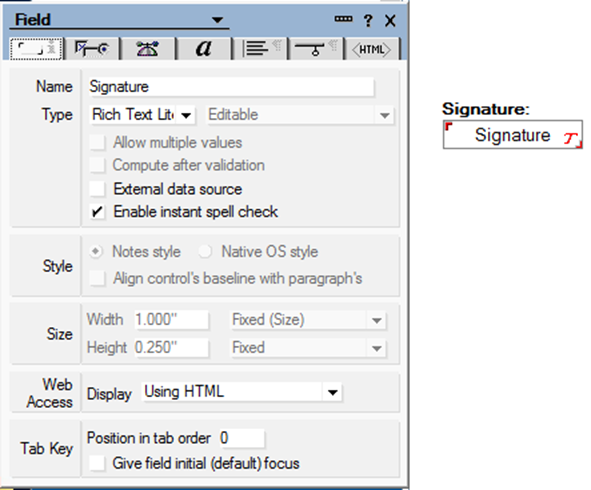Select the Signature field on the form
The width and height of the screenshot is (591, 490).
pos(513,135)
